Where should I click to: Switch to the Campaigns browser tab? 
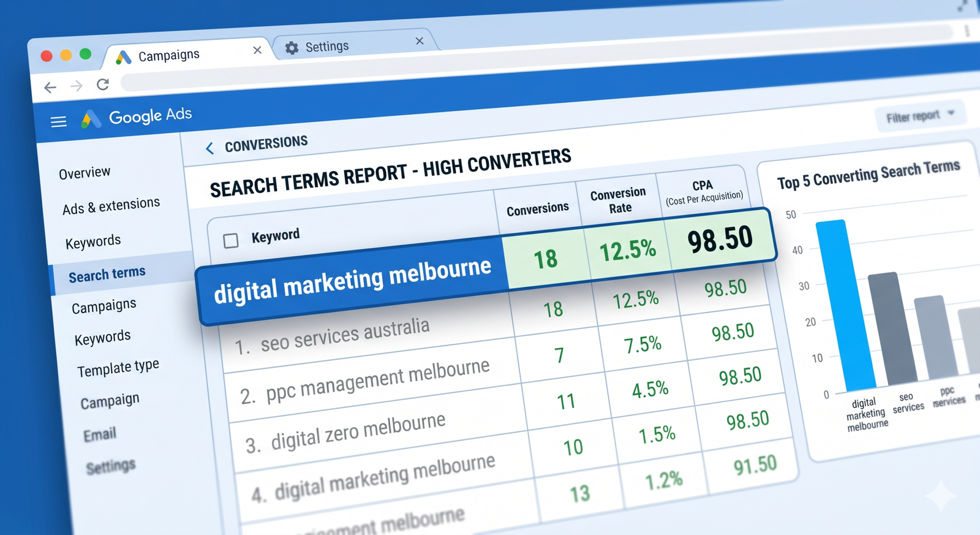pyautogui.click(x=187, y=54)
